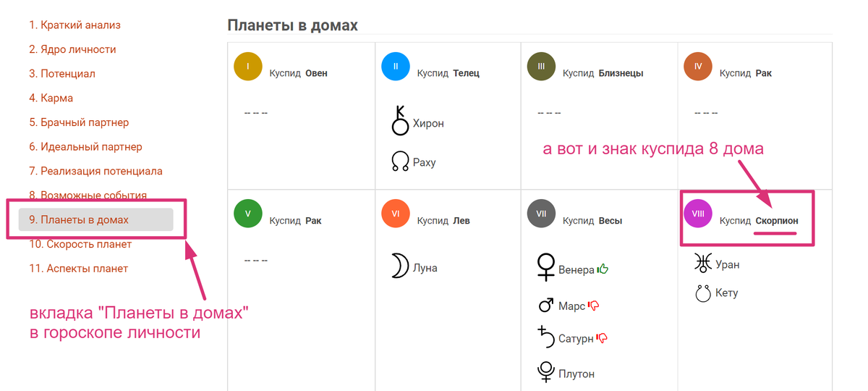Open section 2. Ядро личности
868x391 pixels.
(72, 49)
